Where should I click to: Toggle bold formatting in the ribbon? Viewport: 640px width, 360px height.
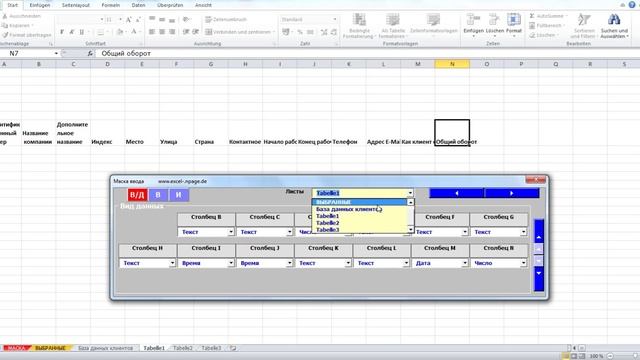tap(62, 32)
